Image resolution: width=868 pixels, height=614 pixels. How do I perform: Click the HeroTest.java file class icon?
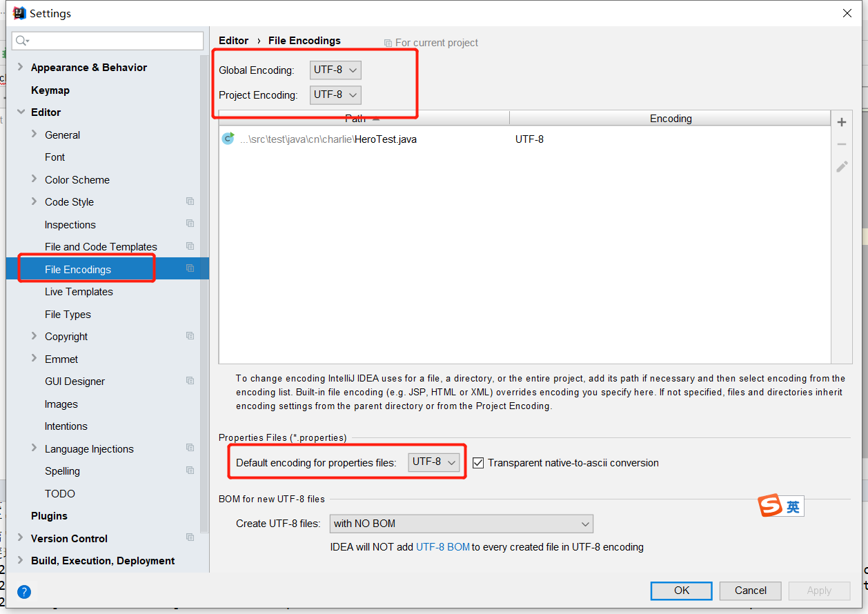point(228,139)
